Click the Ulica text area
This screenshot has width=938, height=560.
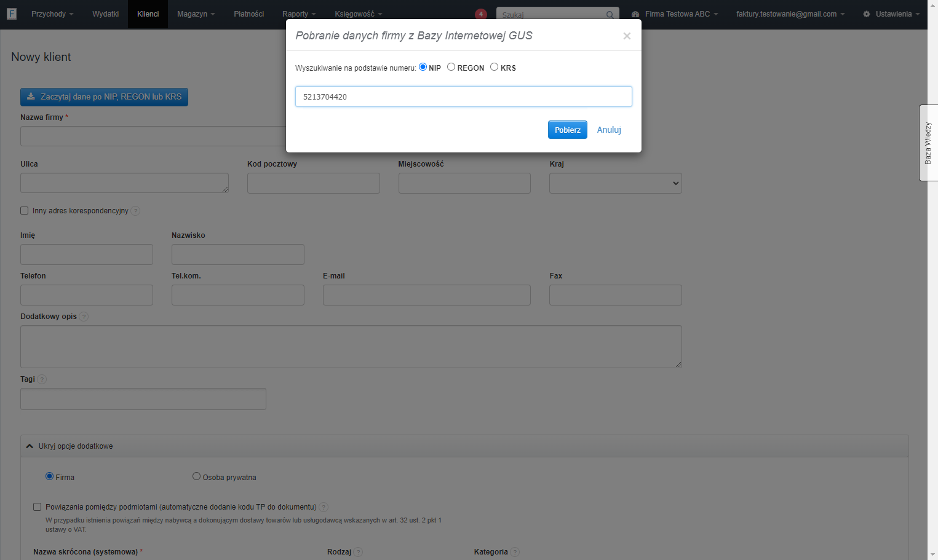(x=125, y=183)
